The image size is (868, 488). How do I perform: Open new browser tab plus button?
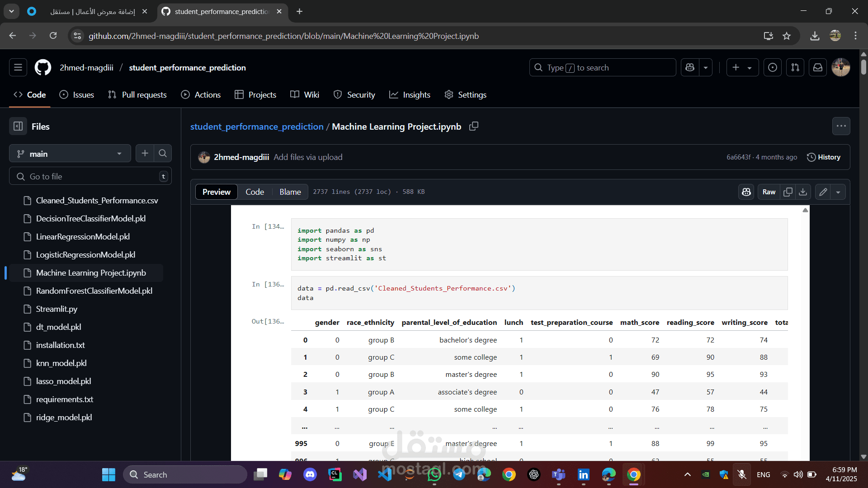tap(299, 12)
